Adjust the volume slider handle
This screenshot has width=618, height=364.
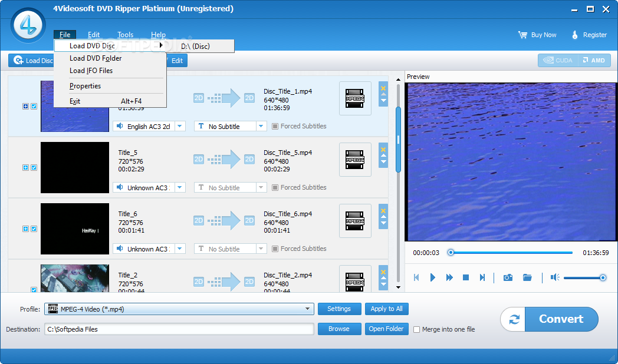603,278
